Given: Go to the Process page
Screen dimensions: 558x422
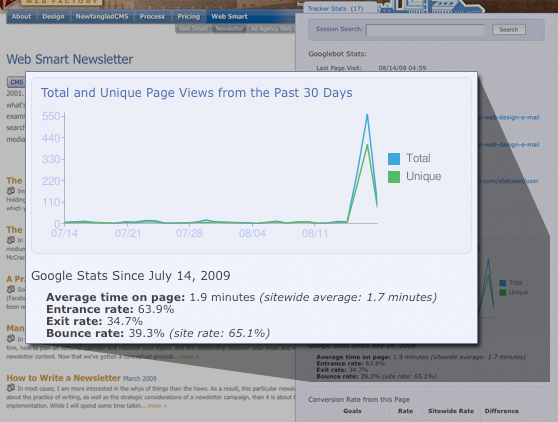Looking at the screenshot, I should click(152, 17).
